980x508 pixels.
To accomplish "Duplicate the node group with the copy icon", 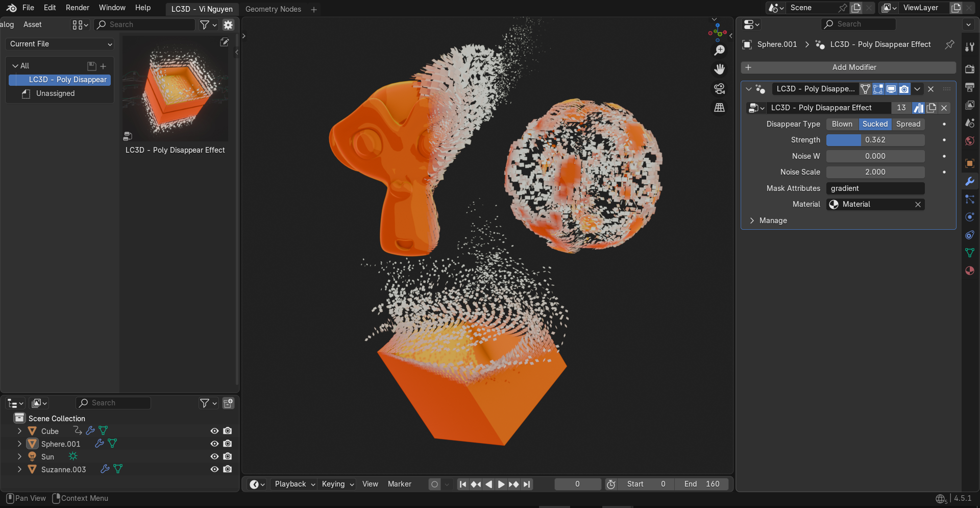I will tap(932, 108).
